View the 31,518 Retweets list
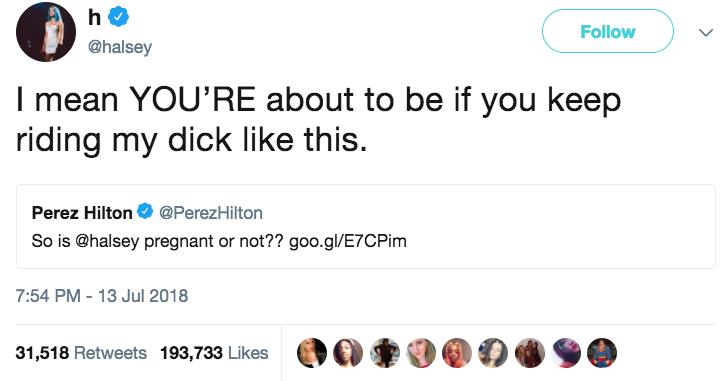The height and width of the screenshot is (381, 727). (x=81, y=353)
